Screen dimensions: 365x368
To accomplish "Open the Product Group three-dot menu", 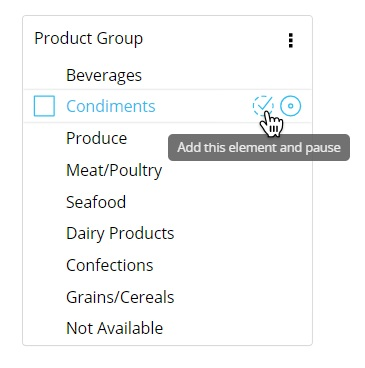I will tap(291, 40).
